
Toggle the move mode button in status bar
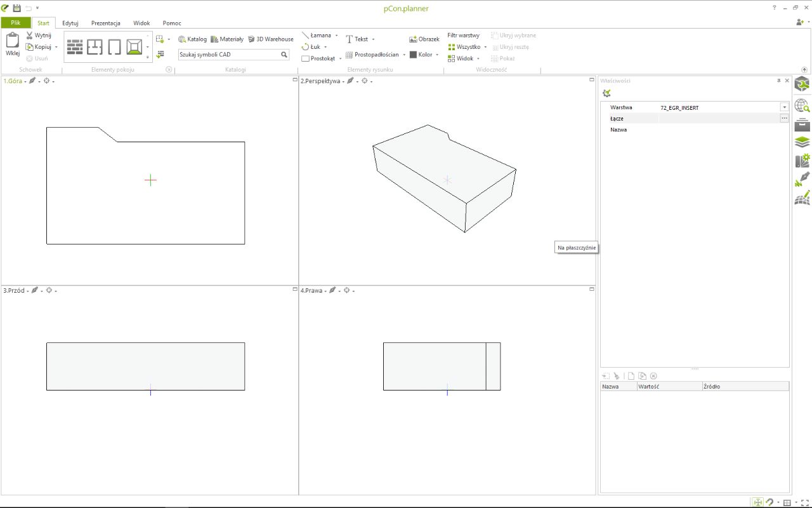tap(757, 502)
